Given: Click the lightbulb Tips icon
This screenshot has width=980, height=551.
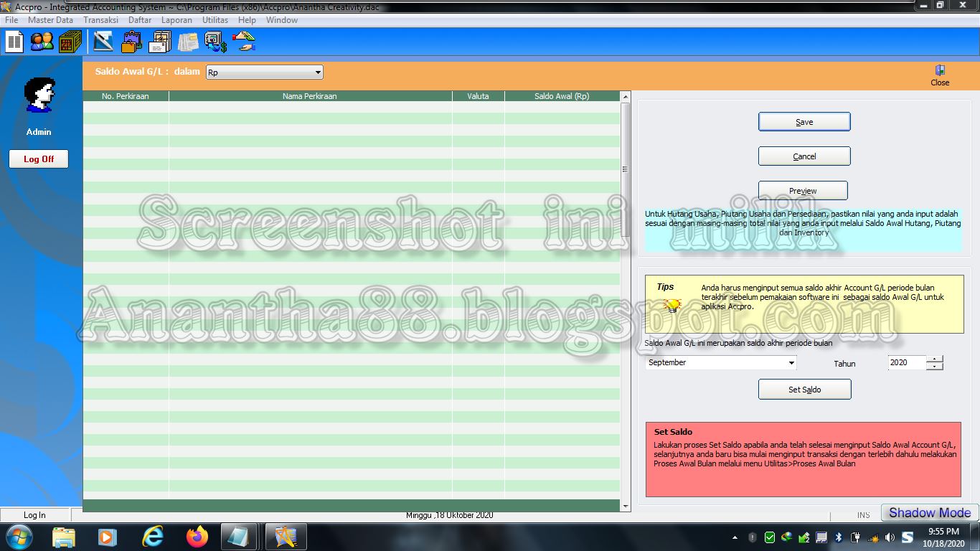Looking at the screenshot, I should [672, 306].
